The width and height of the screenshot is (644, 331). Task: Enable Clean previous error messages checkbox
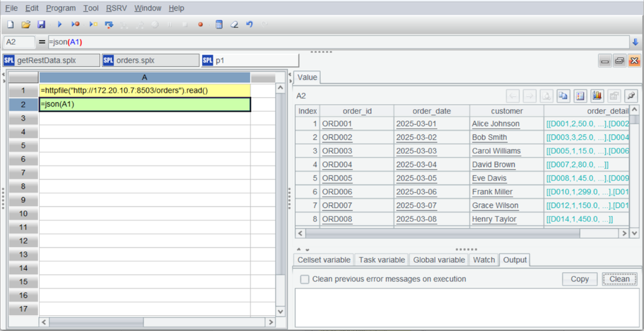pyautogui.click(x=304, y=279)
